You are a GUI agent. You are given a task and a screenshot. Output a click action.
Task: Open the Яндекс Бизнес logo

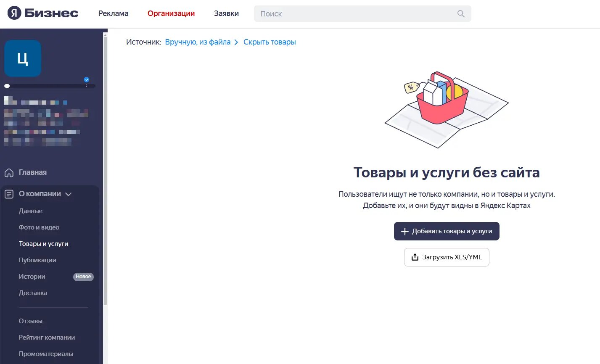pos(43,13)
